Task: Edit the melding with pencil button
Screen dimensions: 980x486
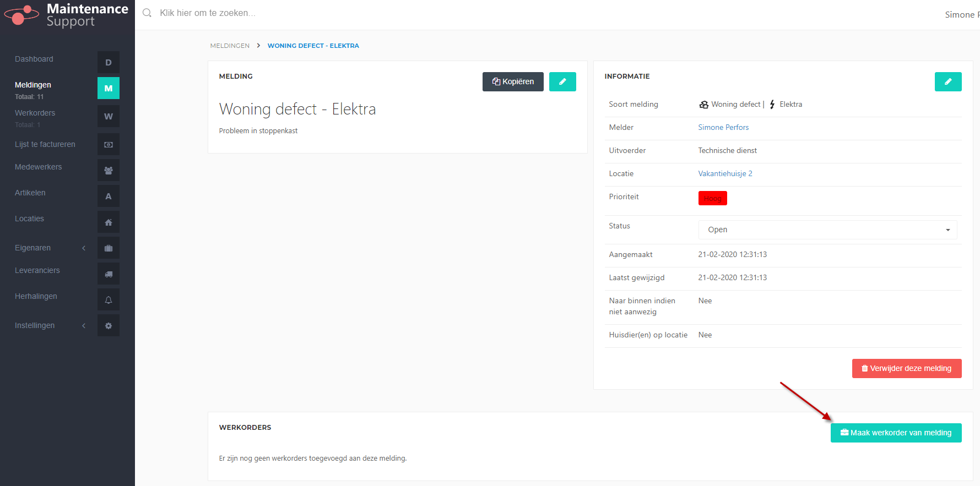Action: (x=562, y=81)
